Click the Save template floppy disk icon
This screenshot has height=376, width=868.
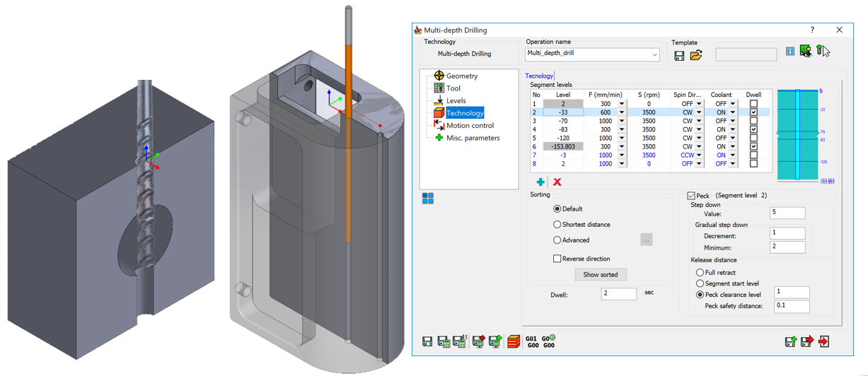pos(679,55)
